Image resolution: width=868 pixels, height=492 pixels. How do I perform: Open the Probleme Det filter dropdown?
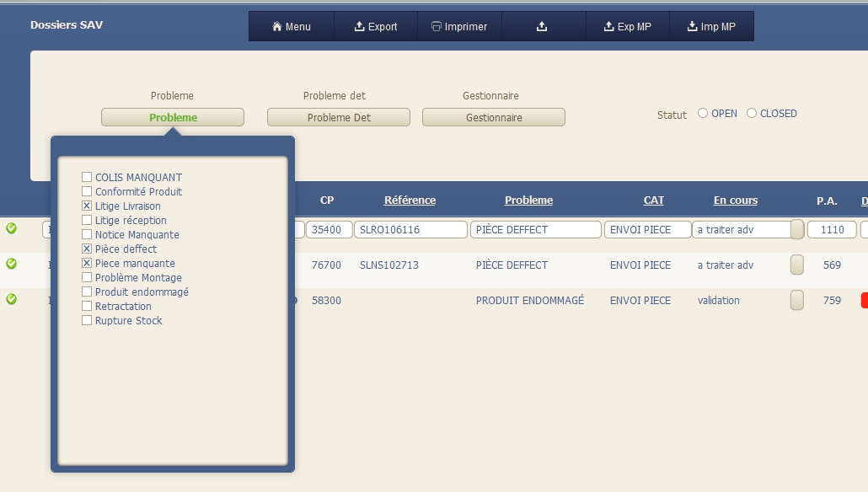pyautogui.click(x=339, y=117)
